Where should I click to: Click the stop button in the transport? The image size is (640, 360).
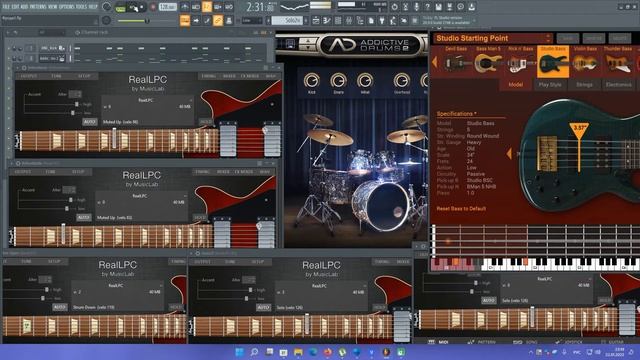point(143,7)
